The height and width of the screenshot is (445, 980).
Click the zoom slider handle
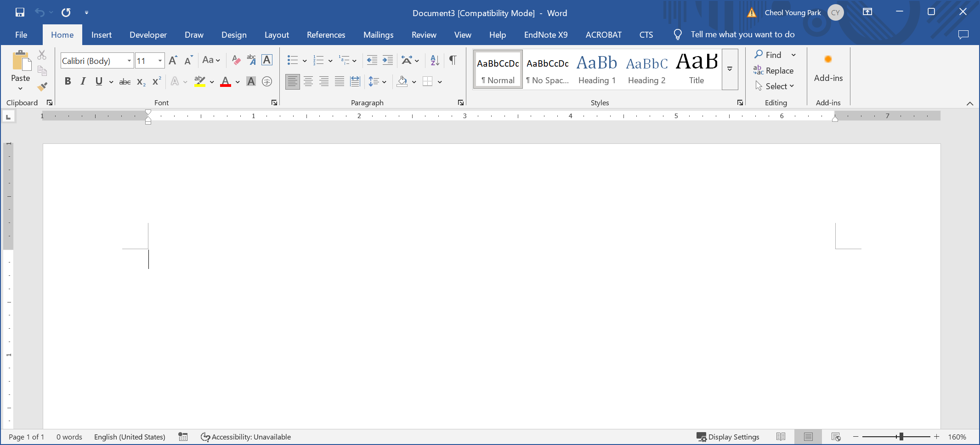[x=901, y=436]
